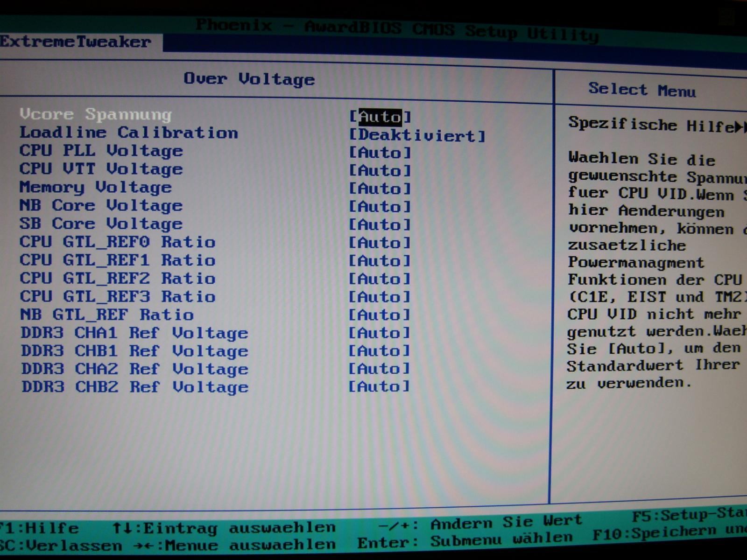Screen dimensions: 747x560
Task: Click the help line "zu verwenden."
Action: (628, 383)
